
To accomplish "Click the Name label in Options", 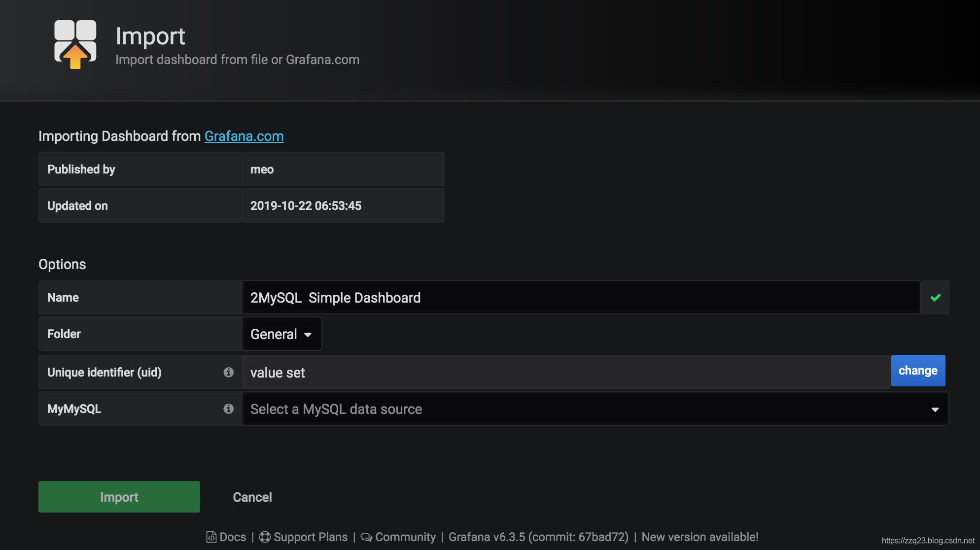I will (x=63, y=298).
